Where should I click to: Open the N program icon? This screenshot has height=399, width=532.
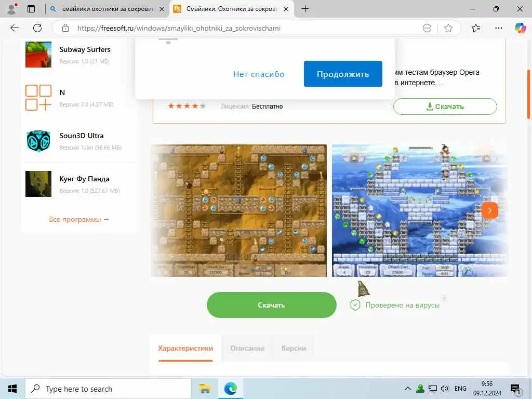click(38, 98)
